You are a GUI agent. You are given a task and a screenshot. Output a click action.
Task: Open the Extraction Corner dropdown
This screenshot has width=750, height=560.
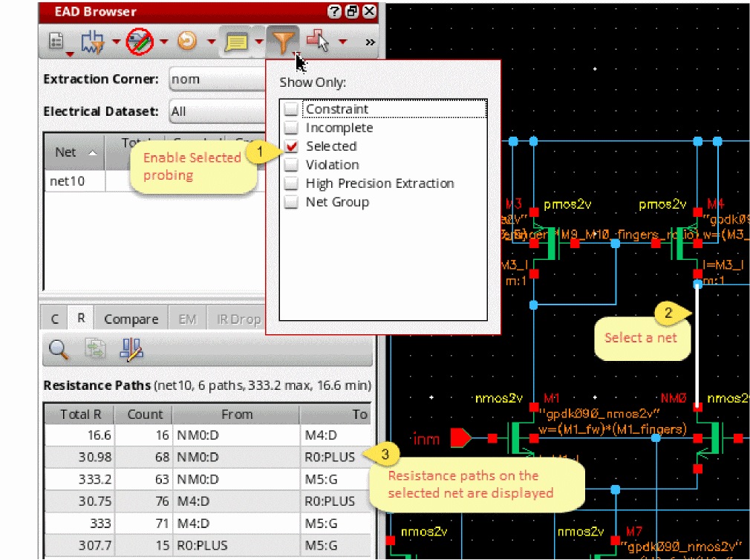215,79
